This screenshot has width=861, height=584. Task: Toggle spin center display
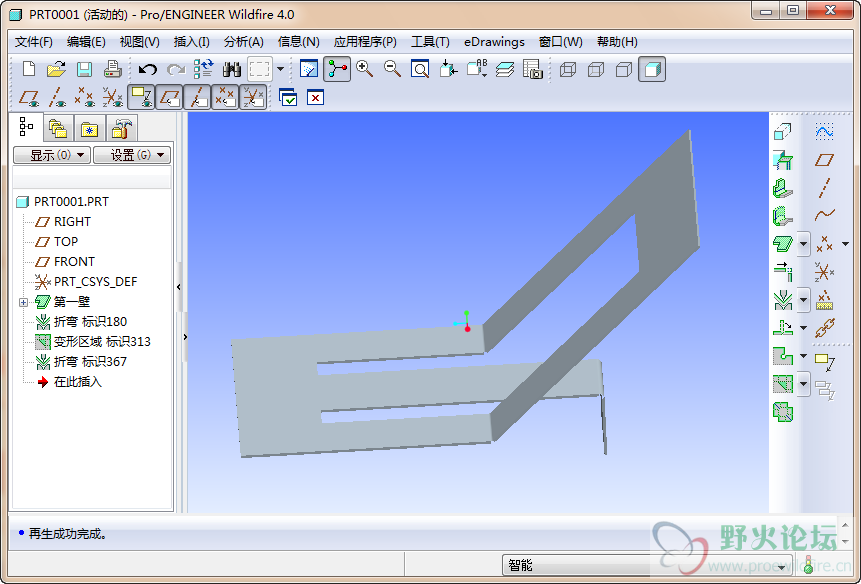(337, 70)
